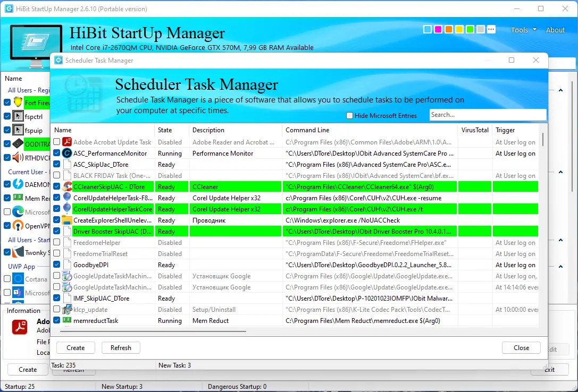The image size is (578, 392).
Task: Sort tasks by Description column header
Action: [236, 130]
